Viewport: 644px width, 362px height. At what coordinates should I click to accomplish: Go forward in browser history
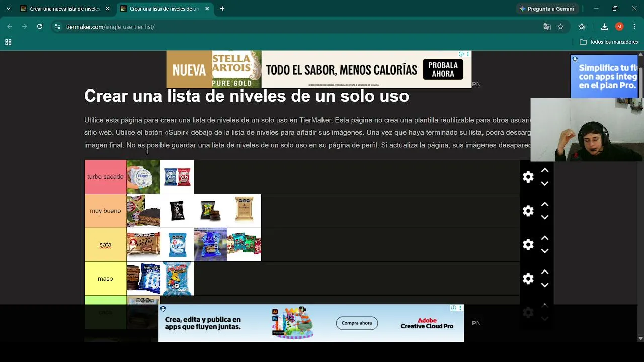click(24, 27)
